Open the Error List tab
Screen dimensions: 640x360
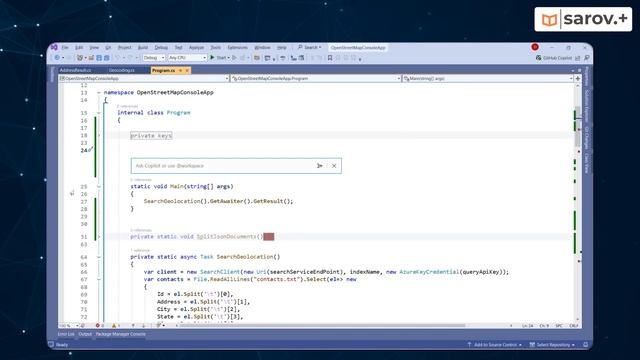[x=66, y=334]
